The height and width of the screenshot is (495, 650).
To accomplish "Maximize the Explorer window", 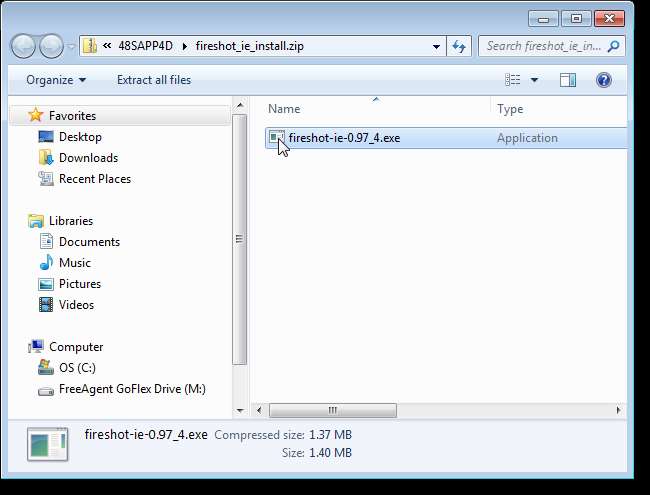I will (576, 19).
